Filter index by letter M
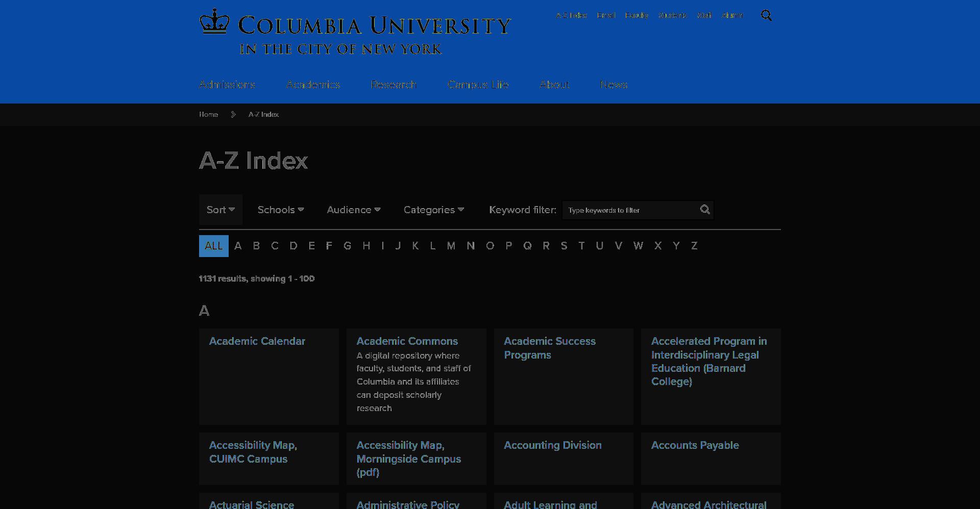The width and height of the screenshot is (980, 509). [x=451, y=246]
